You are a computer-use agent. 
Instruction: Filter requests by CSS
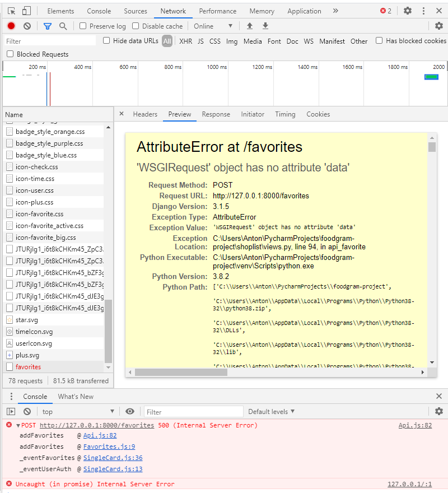click(214, 41)
